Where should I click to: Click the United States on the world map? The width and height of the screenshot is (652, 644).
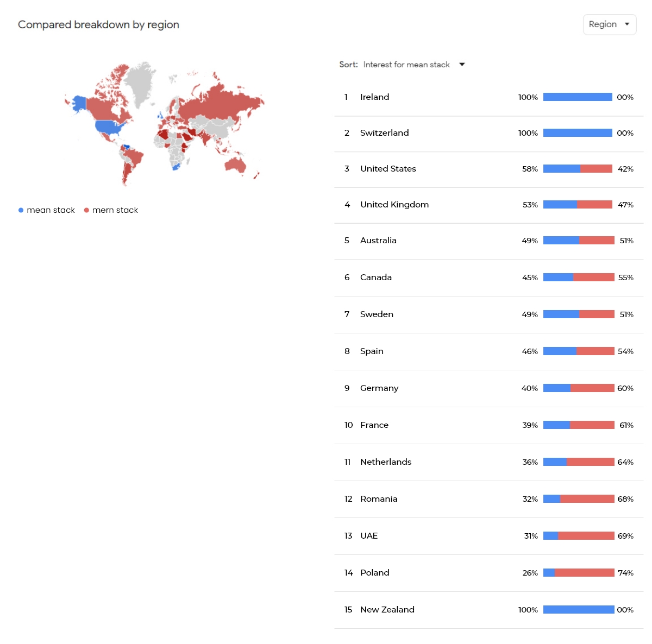(x=110, y=127)
